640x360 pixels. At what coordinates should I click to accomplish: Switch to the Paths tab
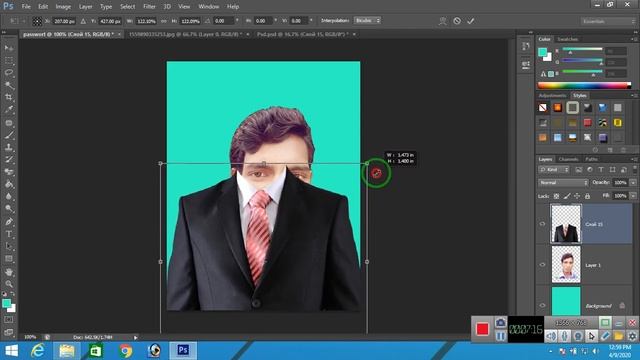[591, 159]
